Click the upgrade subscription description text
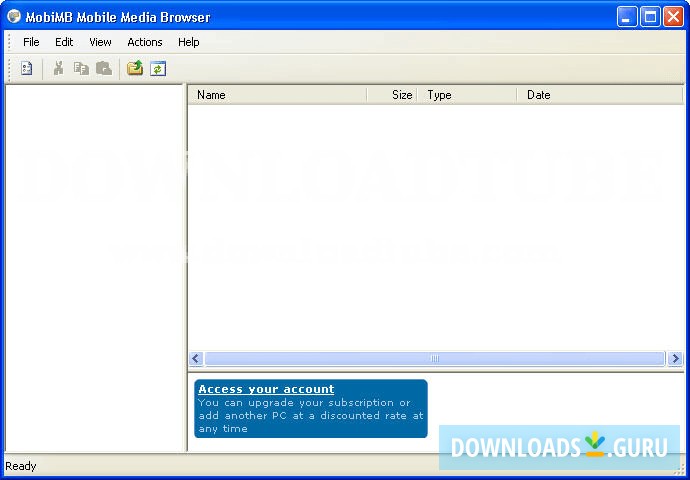 tap(311, 416)
